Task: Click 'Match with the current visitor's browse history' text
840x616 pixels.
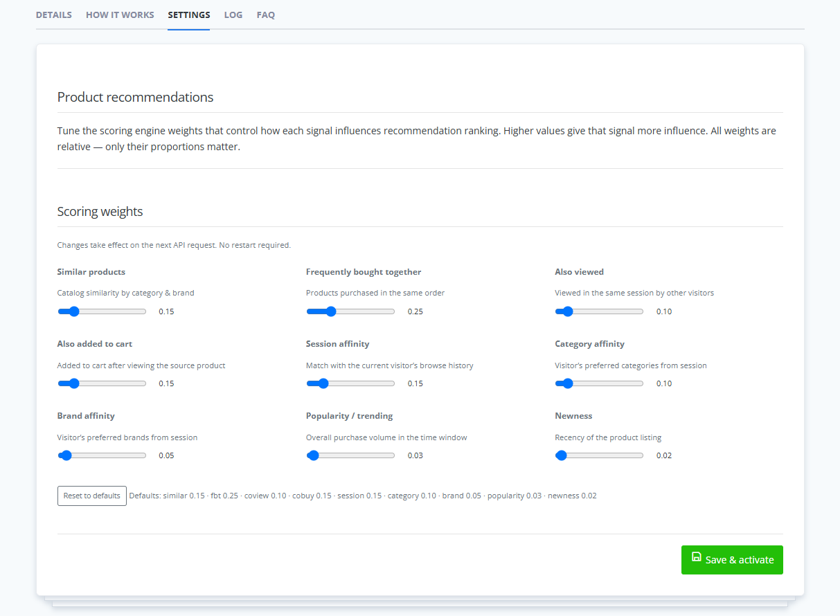Action: 390,365
